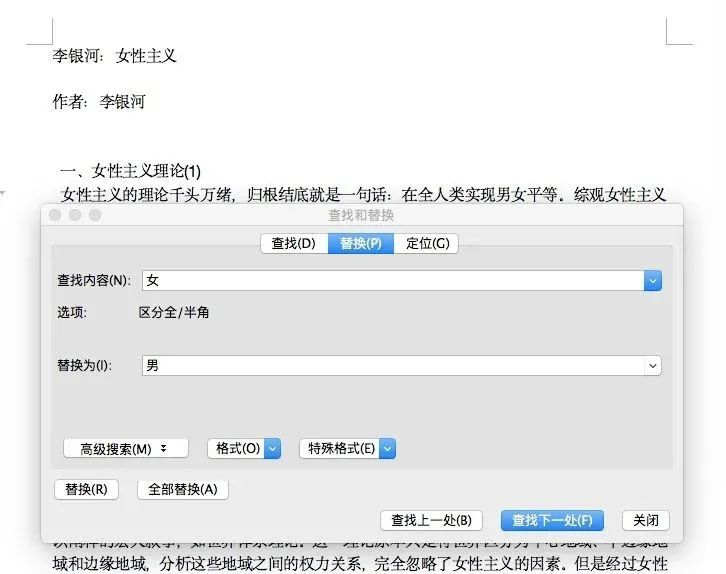Click the dialog's minimize dot icon
Screen dimensions: 726x574
tap(75, 215)
